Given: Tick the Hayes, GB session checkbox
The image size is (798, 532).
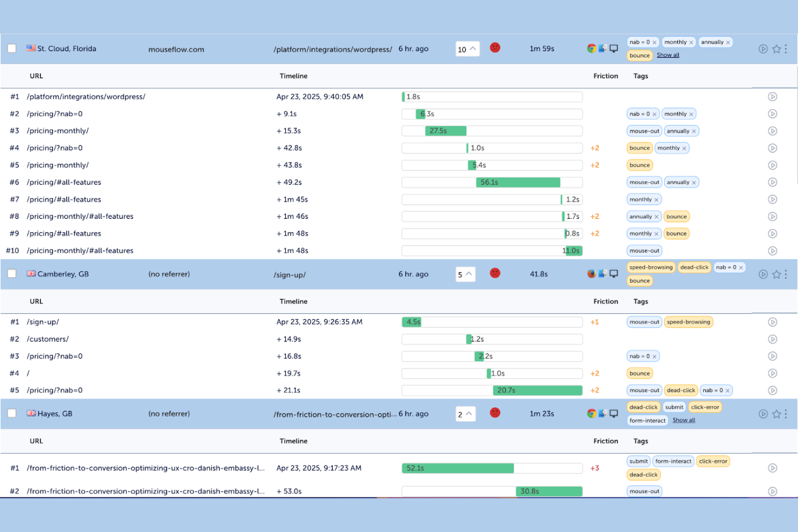Looking at the screenshot, I should pyautogui.click(x=12, y=413).
